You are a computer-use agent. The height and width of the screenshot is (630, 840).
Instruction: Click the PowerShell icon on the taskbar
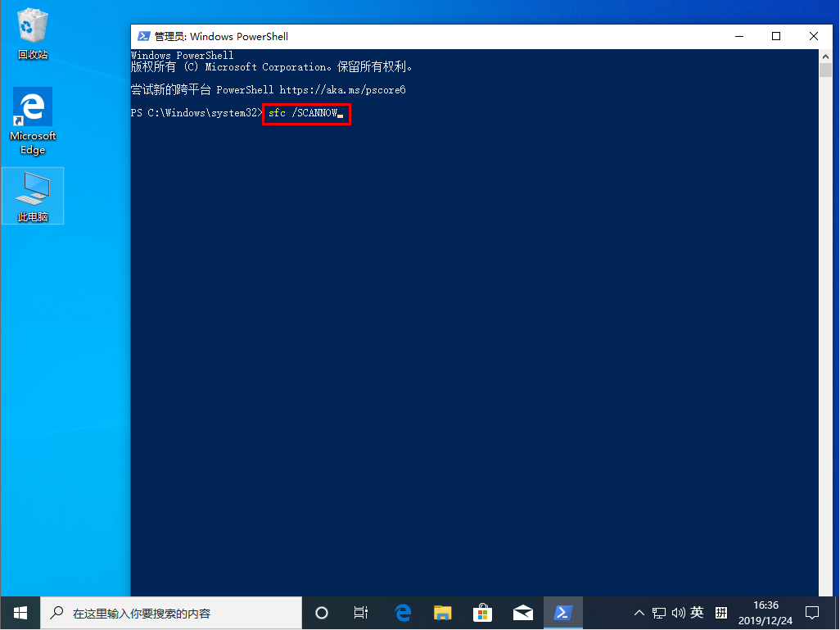pyautogui.click(x=563, y=612)
